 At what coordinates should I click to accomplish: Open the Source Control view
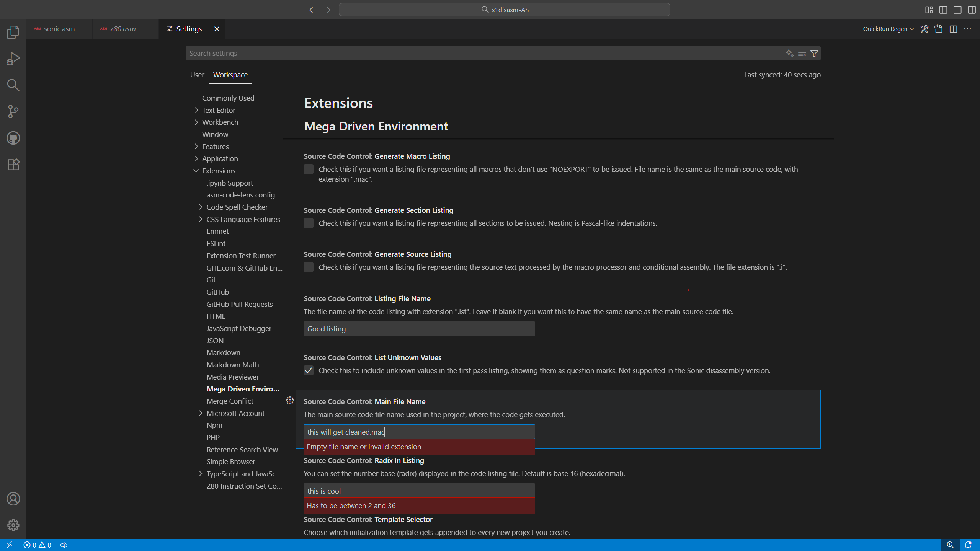tap(13, 111)
